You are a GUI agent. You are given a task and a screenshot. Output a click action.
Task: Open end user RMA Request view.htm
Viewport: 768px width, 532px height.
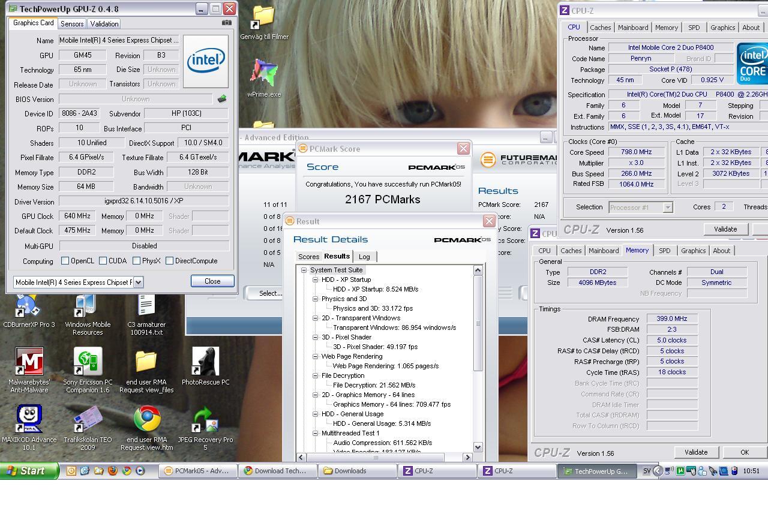(x=146, y=428)
